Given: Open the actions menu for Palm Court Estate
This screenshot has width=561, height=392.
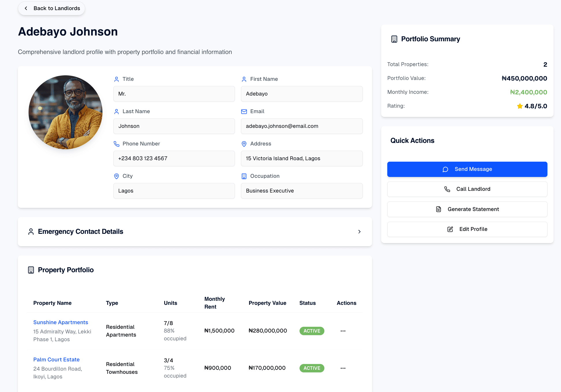Looking at the screenshot, I should click(343, 368).
